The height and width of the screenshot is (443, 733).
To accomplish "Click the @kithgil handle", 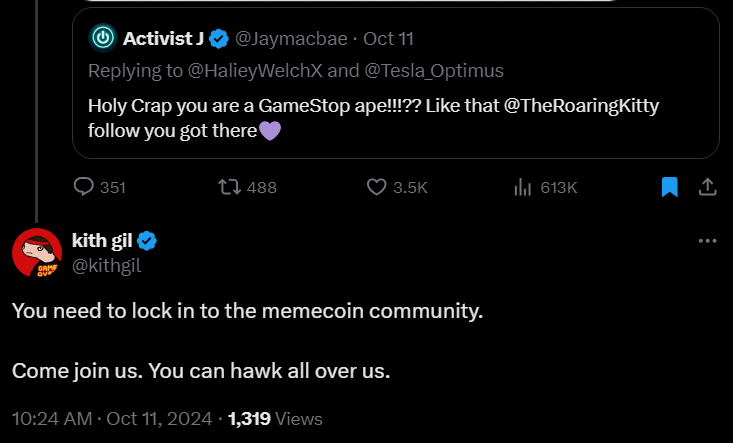I will (106, 264).
